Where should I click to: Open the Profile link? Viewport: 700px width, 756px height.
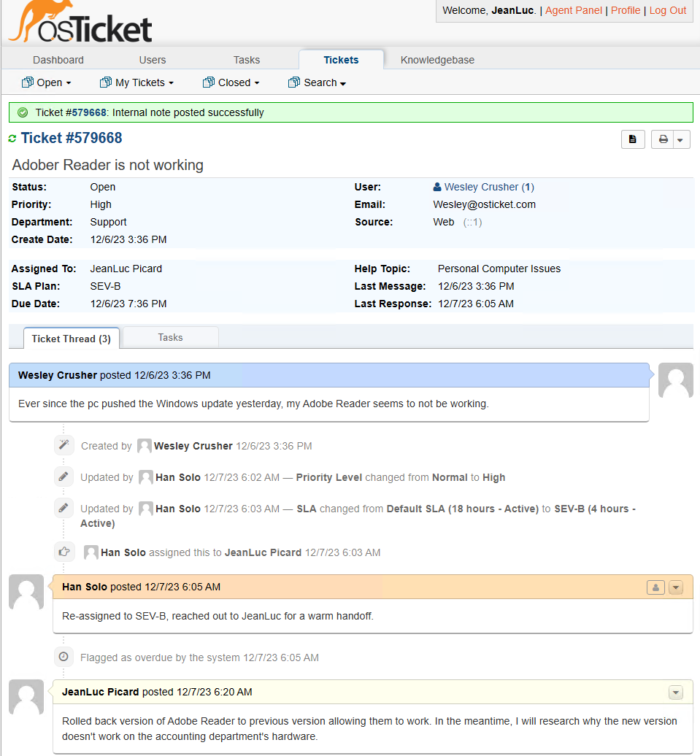(x=626, y=10)
